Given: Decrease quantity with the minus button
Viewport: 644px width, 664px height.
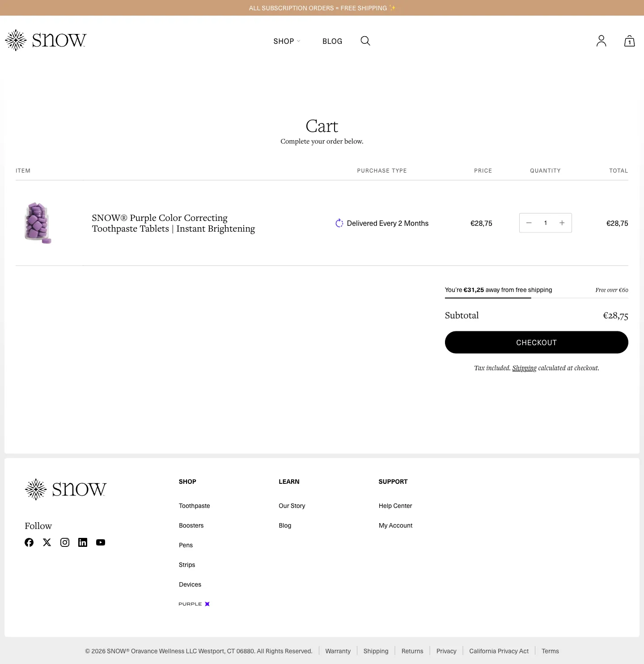Looking at the screenshot, I should pos(529,223).
